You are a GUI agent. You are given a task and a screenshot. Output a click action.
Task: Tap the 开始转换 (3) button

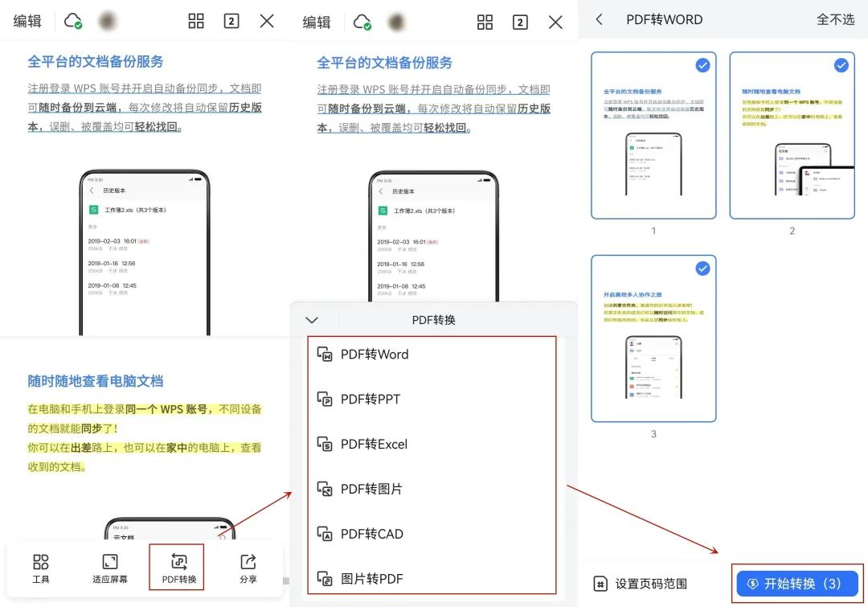[x=797, y=584]
